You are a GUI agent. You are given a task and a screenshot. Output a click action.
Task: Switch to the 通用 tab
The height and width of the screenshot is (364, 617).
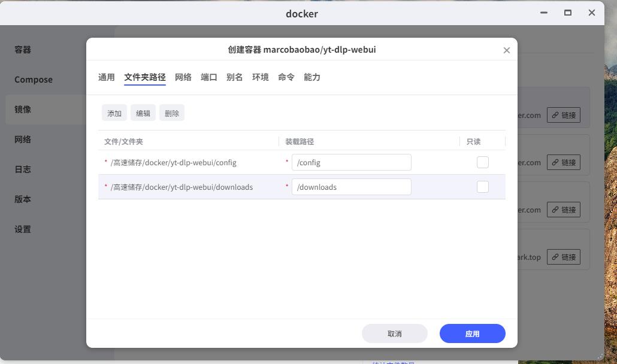pos(106,77)
